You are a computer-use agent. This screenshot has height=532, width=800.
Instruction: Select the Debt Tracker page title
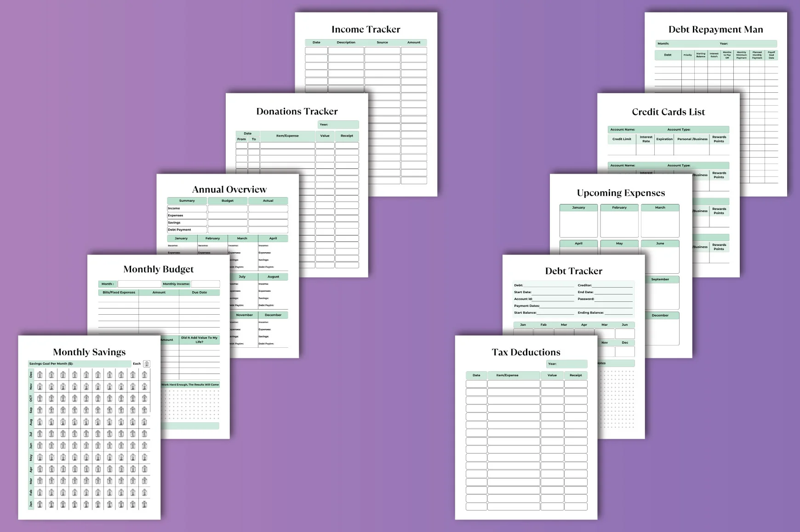click(573, 271)
